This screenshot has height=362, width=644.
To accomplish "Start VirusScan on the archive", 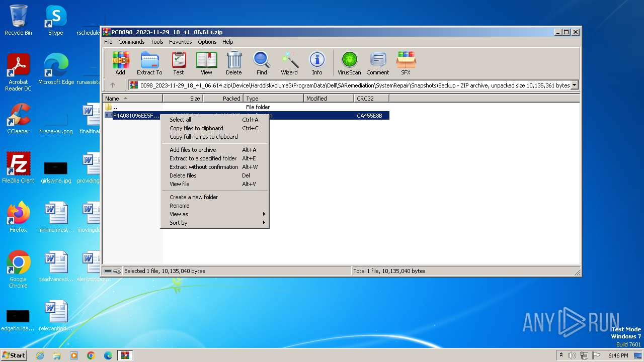I will (x=349, y=63).
